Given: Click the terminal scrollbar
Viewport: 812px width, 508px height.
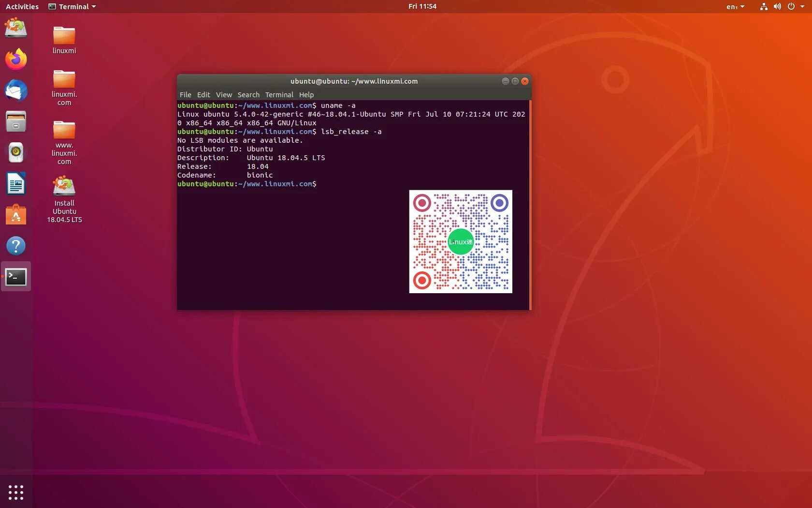Looking at the screenshot, I should [530, 205].
